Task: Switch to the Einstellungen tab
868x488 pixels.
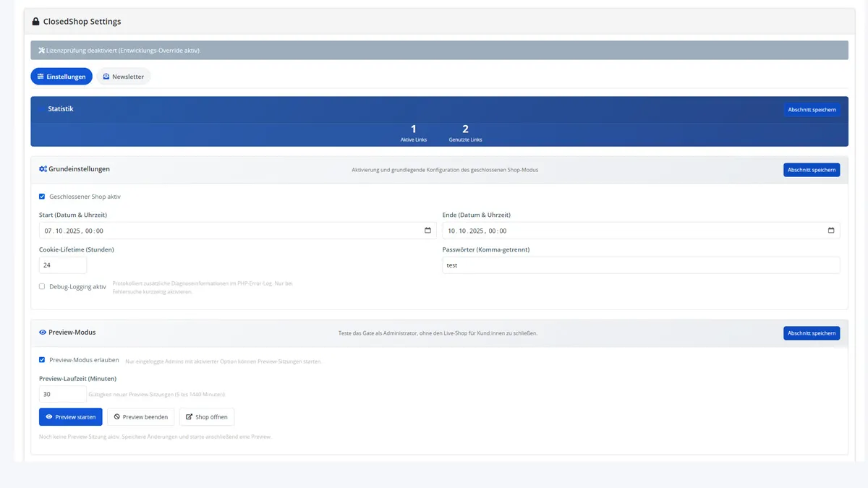Action: pos(61,77)
